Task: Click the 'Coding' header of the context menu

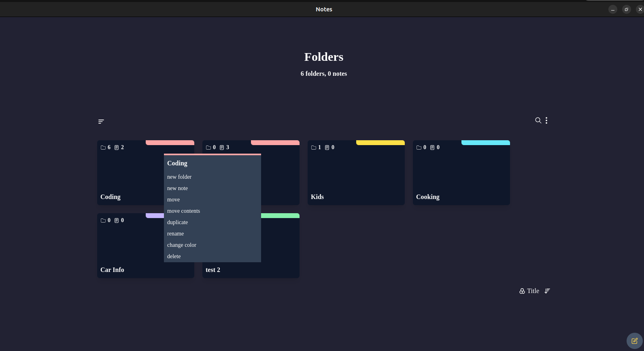Action: pos(177,163)
